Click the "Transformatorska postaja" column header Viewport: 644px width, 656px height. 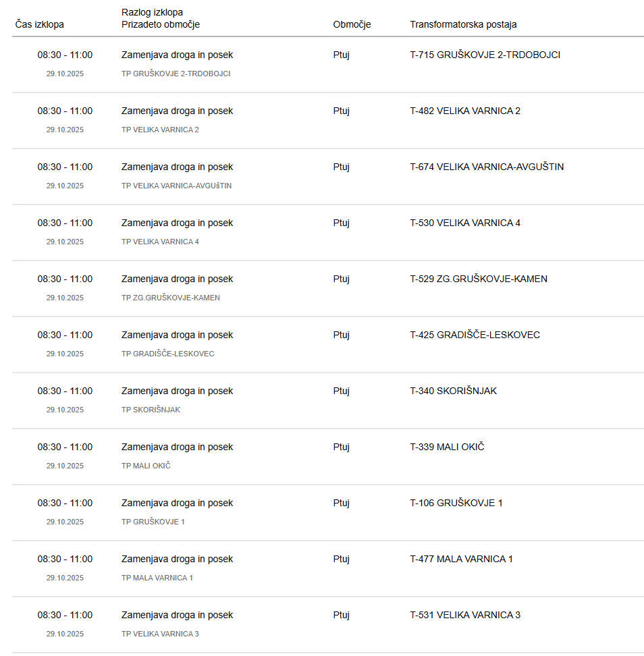coord(463,24)
